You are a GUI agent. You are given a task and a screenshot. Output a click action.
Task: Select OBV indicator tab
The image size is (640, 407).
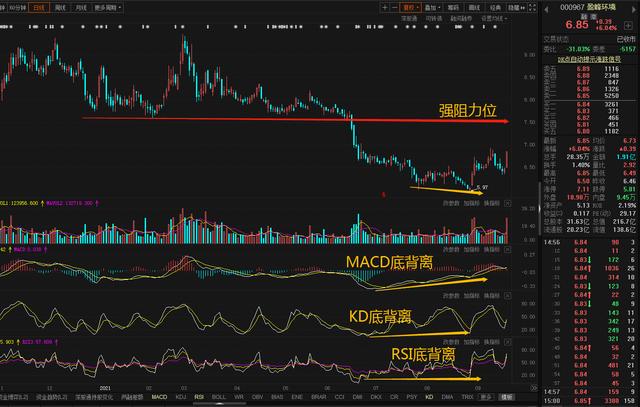pos(257,397)
